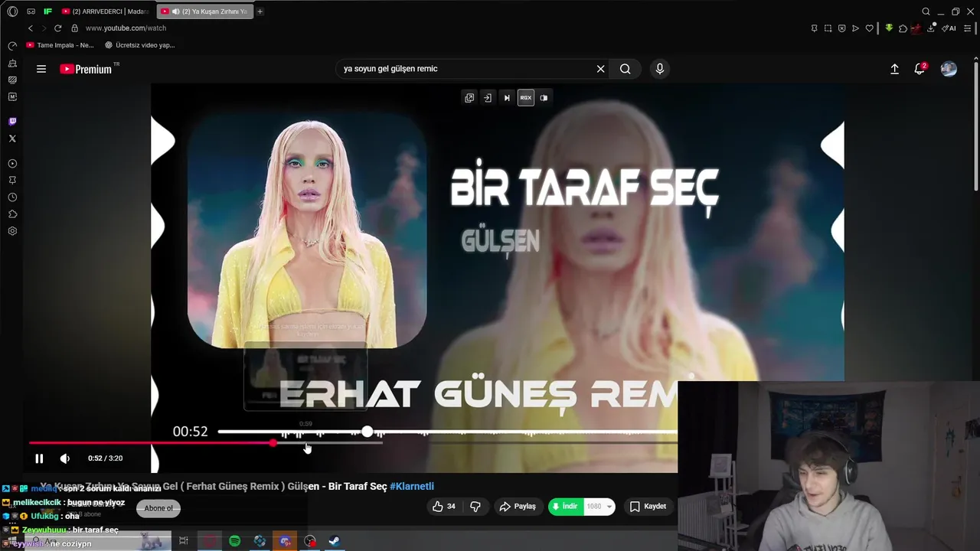The width and height of the screenshot is (980, 551).
Task: Open Easy Setup lines icon
Action: (968, 28)
